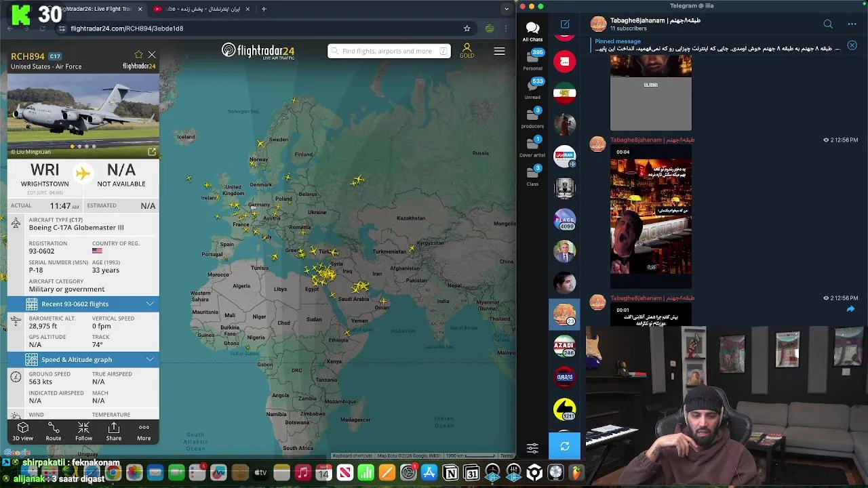
Task: Select the first photo carousel dot
Action: pos(72,146)
